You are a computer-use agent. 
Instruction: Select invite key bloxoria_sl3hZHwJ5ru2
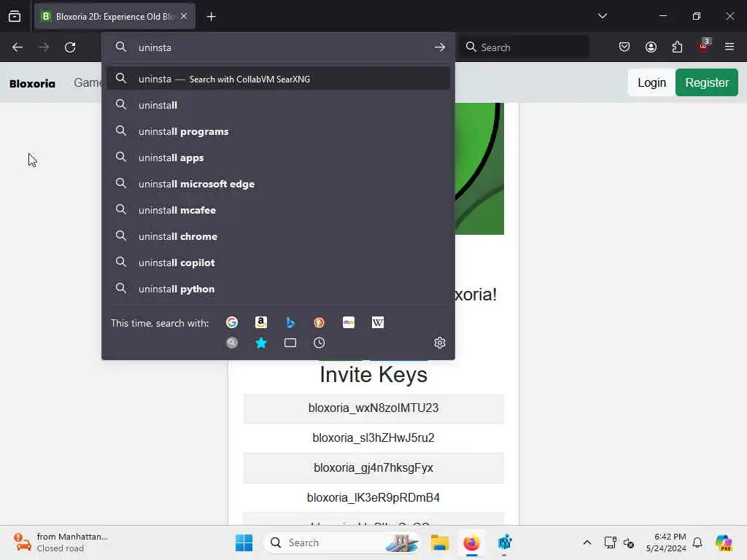[373, 437]
